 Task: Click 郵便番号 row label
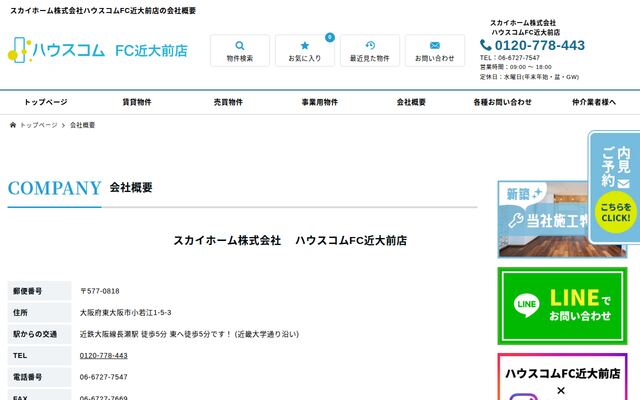pyautogui.click(x=27, y=291)
